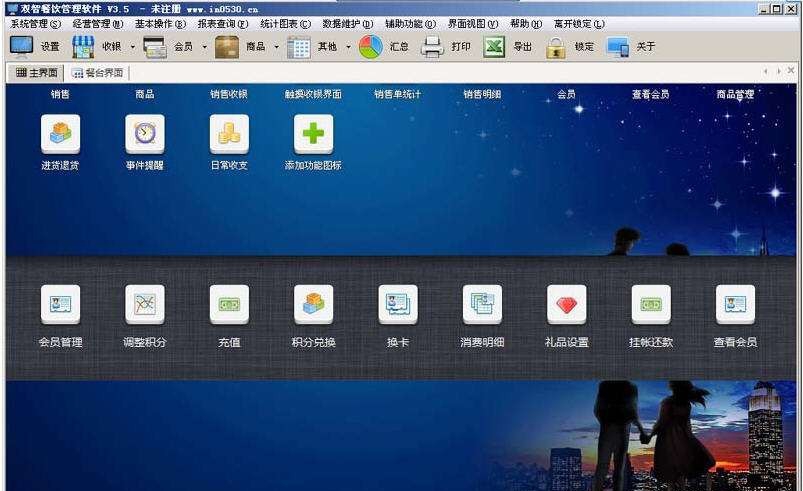803x491 pixels.
Task: Open the 汇总 pie chart icon
Action: pos(371,47)
